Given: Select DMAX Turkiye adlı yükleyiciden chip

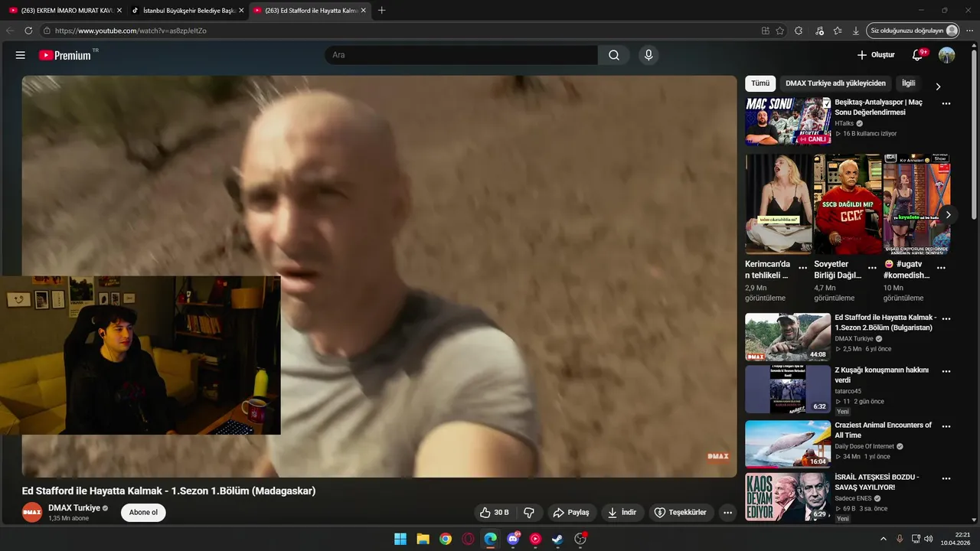Looking at the screenshot, I should click(x=835, y=83).
